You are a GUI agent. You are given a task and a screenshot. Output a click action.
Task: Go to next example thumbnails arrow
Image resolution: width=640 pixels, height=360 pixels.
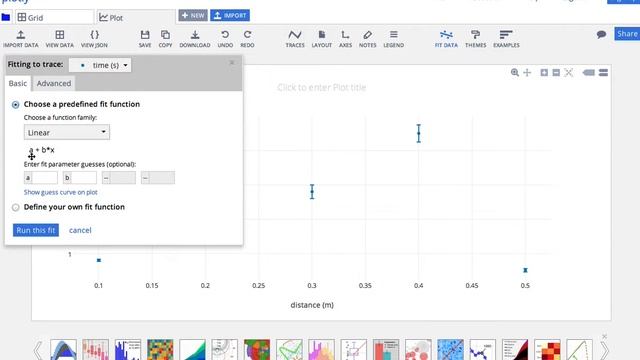(x=604, y=350)
